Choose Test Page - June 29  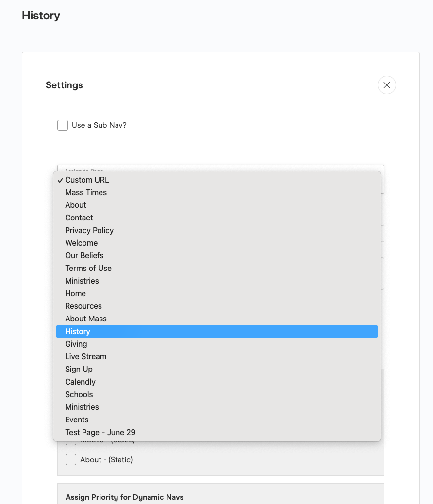(100, 432)
